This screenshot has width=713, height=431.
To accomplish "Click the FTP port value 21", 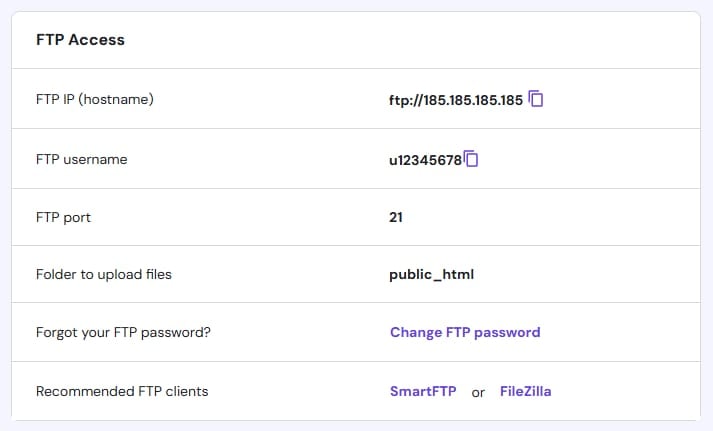I will (x=396, y=216).
